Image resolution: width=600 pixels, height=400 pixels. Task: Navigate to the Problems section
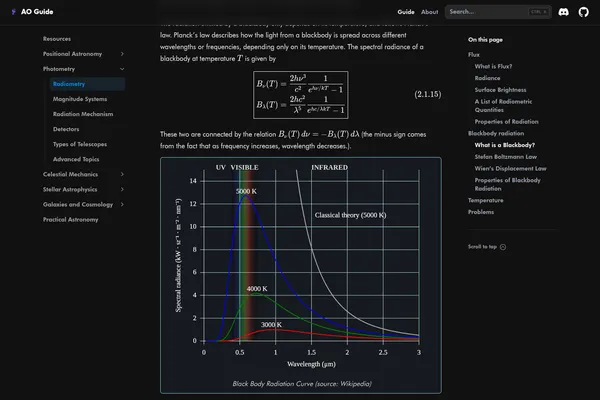coord(481,212)
